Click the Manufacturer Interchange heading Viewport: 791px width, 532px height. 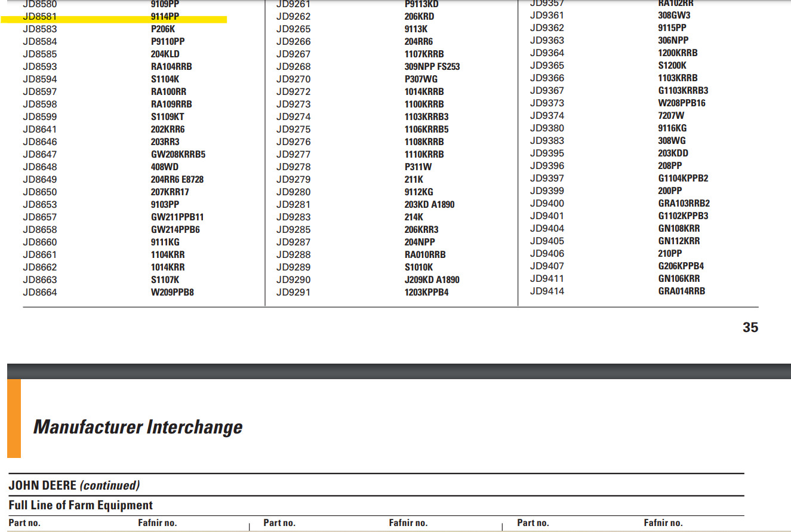(x=138, y=428)
